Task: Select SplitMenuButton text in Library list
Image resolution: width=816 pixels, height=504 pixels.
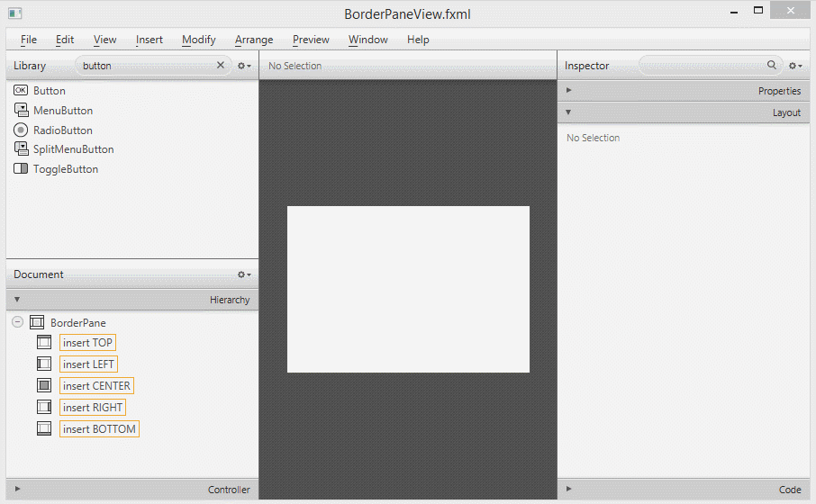Action: click(73, 149)
